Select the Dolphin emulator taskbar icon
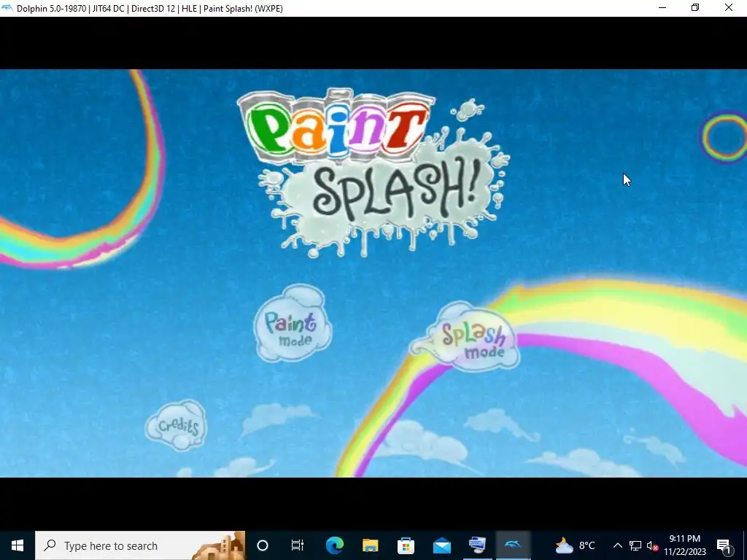Screen dimensions: 747x560 coord(513,545)
